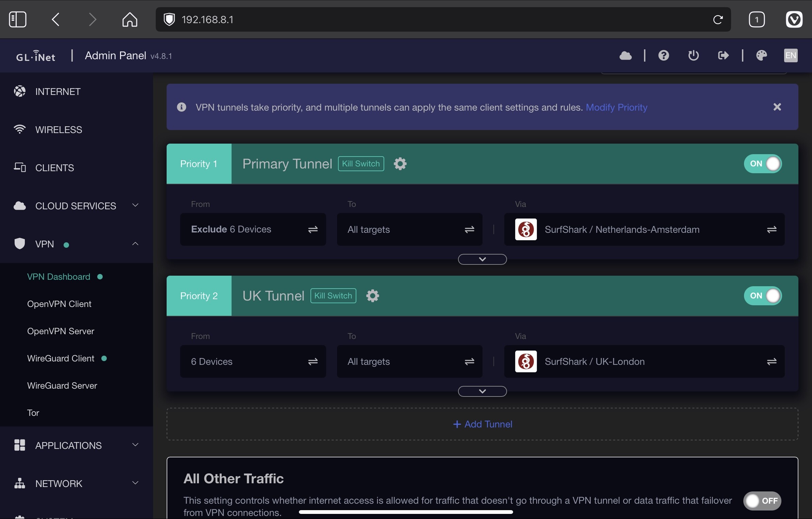Dismiss the VPN priority info banner

pos(777,107)
